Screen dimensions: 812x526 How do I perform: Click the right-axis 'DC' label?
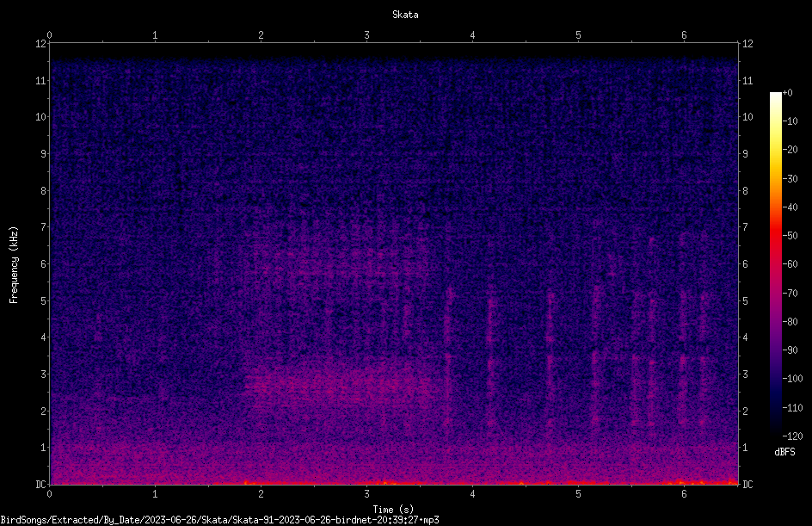tap(747, 484)
